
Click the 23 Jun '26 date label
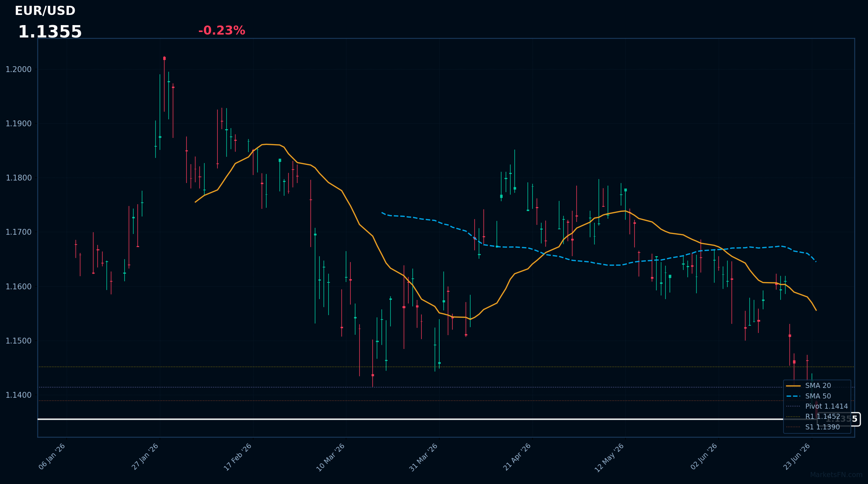pos(797,457)
